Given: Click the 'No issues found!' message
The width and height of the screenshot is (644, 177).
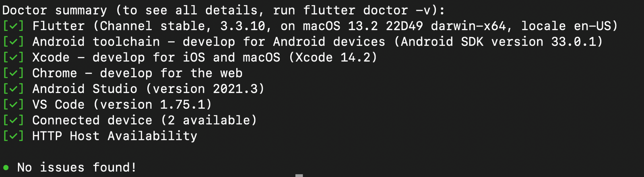Looking at the screenshot, I should pos(76,167).
